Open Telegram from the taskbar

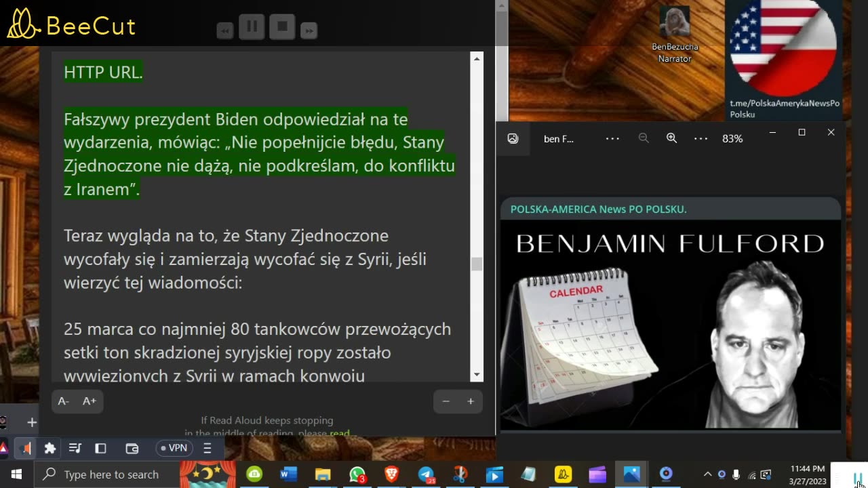click(426, 474)
